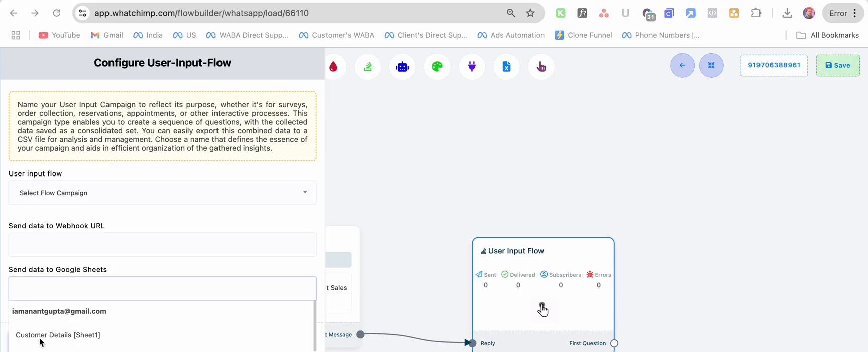Click the purple plug toolbar icon

pyautogui.click(x=472, y=67)
